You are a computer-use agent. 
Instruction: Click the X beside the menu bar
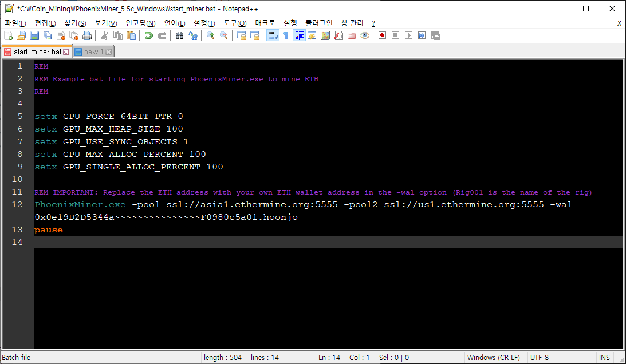[x=619, y=23]
